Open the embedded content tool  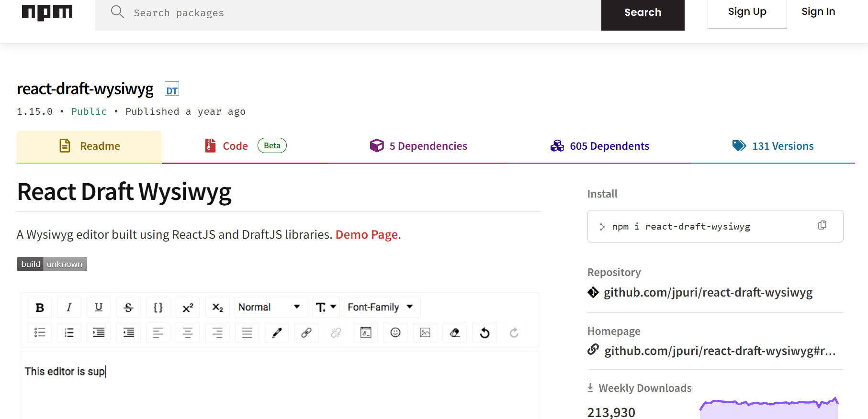pos(366,332)
